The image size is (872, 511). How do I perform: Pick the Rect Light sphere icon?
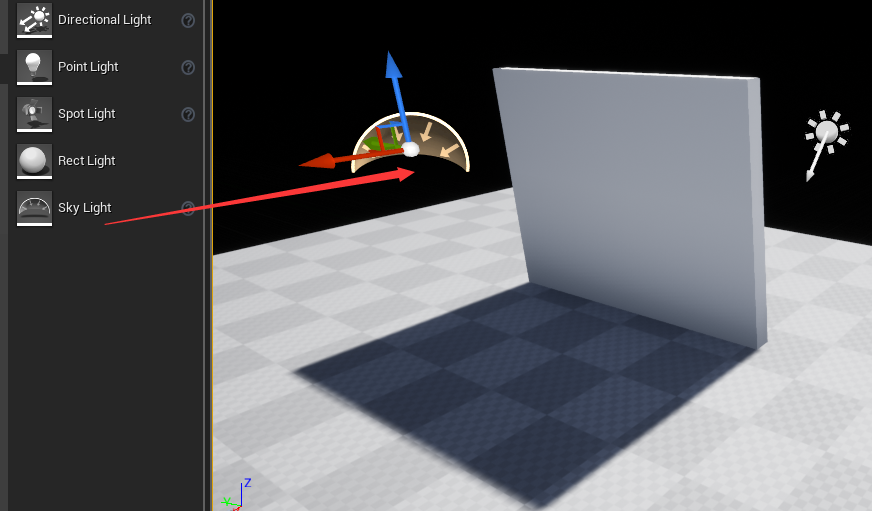(x=34, y=160)
